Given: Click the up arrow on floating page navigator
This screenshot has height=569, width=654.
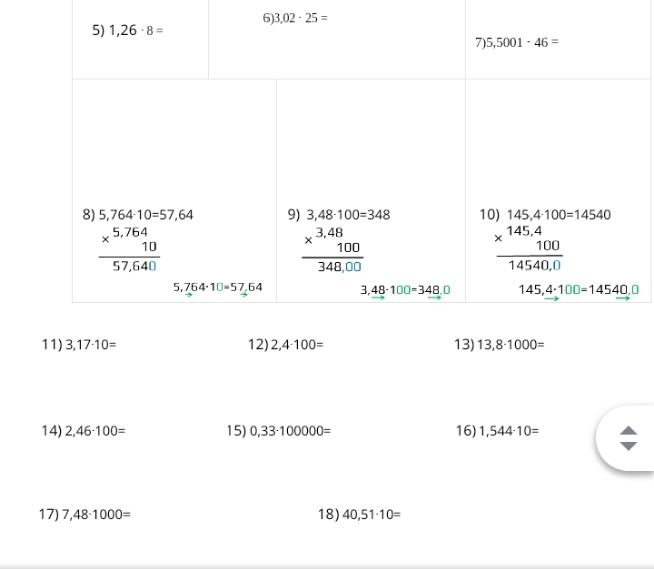Looking at the screenshot, I should pyautogui.click(x=629, y=431).
